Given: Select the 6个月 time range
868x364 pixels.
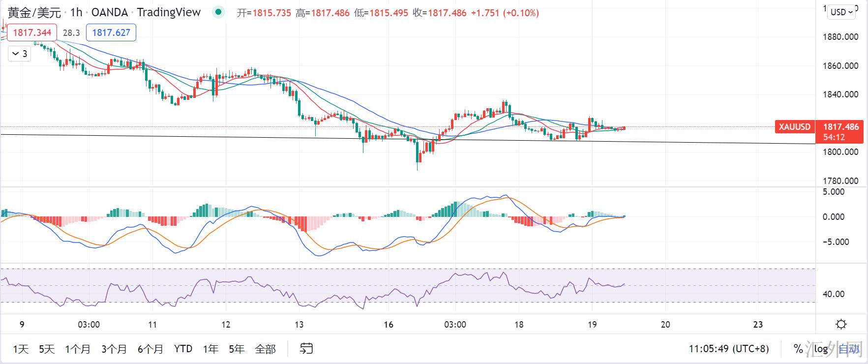Looking at the screenshot, I should (x=150, y=349).
